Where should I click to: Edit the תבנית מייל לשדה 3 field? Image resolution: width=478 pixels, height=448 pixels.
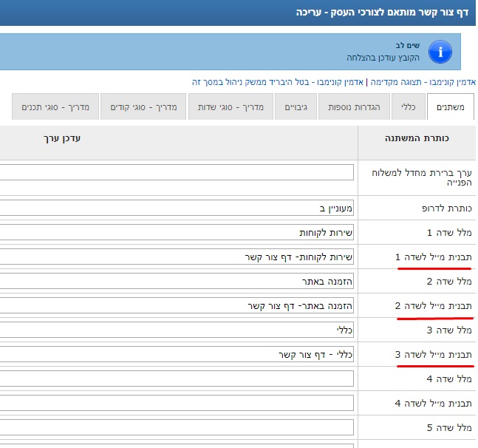pos(177,354)
